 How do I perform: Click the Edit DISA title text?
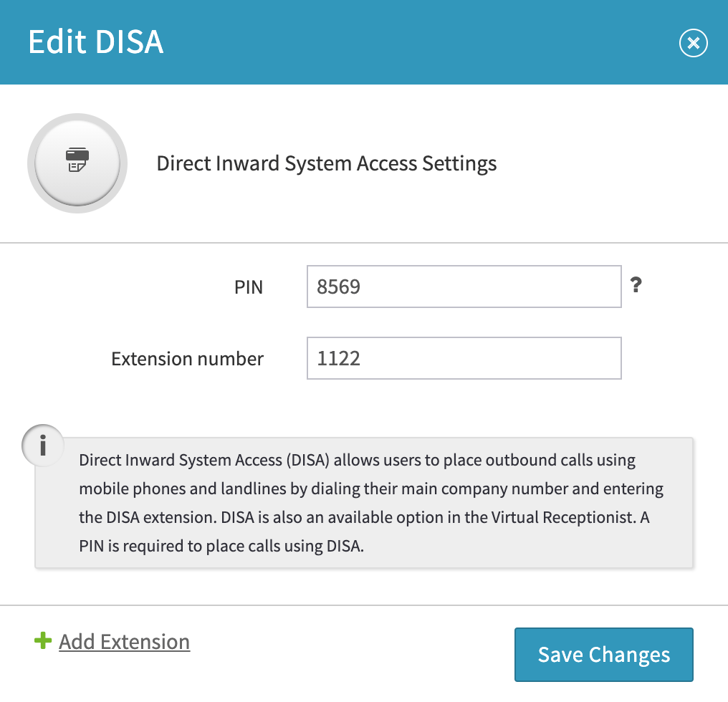pyautogui.click(x=95, y=42)
